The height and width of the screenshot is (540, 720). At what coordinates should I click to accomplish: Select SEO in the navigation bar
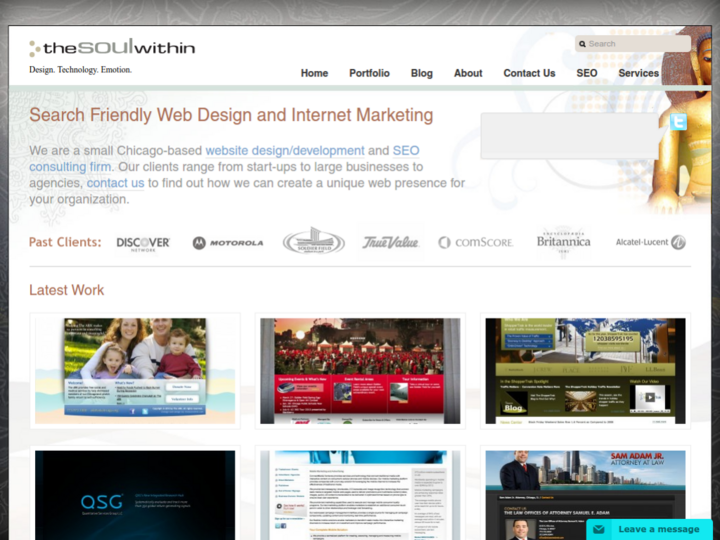(586, 73)
